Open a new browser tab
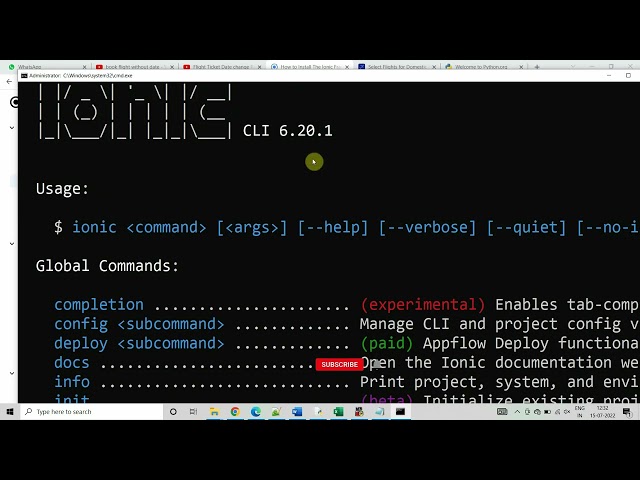 pos(537,67)
